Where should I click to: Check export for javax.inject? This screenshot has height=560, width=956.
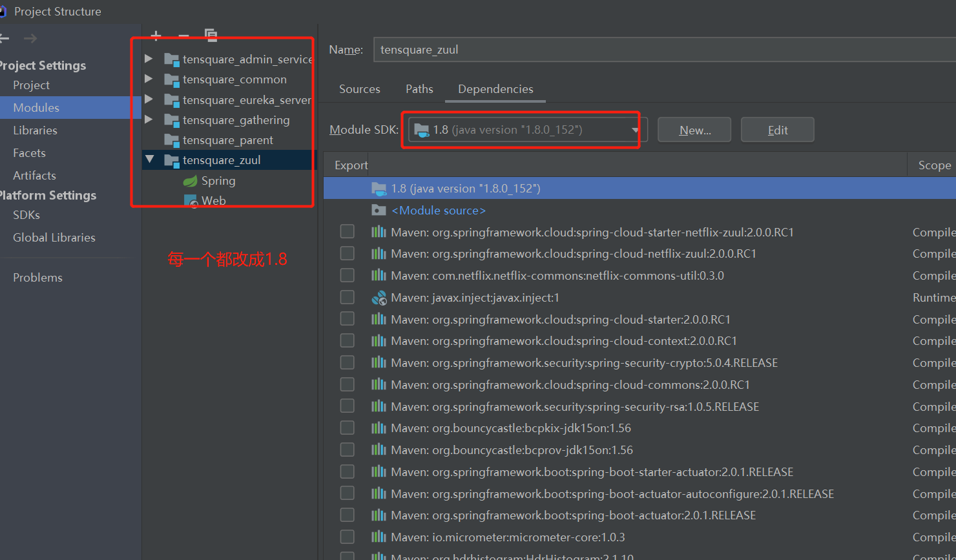pyautogui.click(x=348, y=297)
